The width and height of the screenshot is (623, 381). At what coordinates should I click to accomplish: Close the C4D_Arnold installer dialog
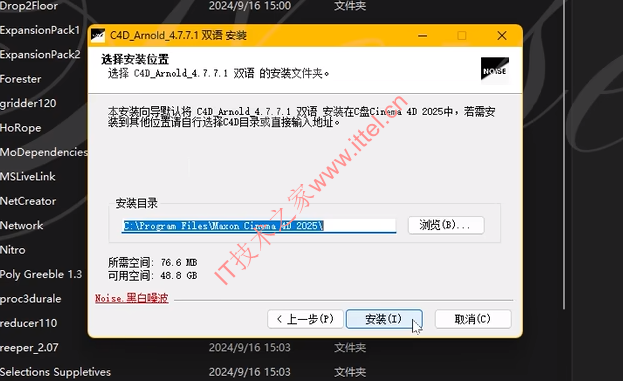click(x=502, y=36)
